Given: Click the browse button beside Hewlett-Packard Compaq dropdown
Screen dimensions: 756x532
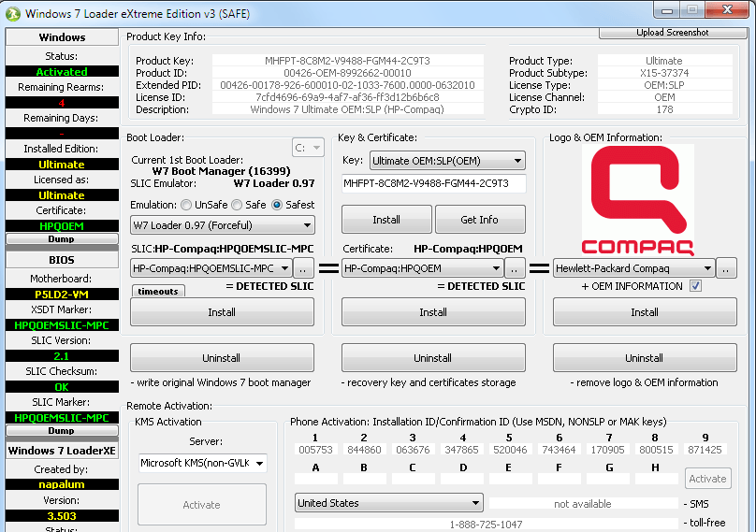Looking at the screenshot, I should point(728,268).
